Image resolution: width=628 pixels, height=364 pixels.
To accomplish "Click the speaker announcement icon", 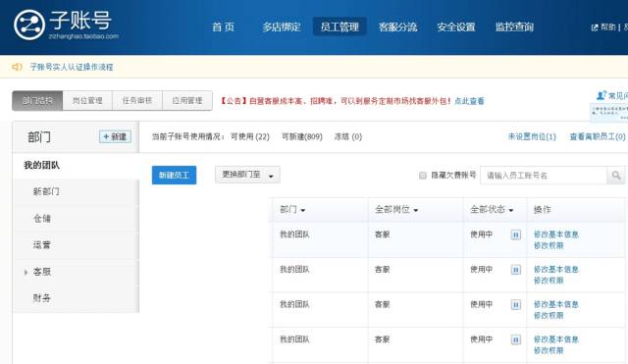I will coord(18,67).
